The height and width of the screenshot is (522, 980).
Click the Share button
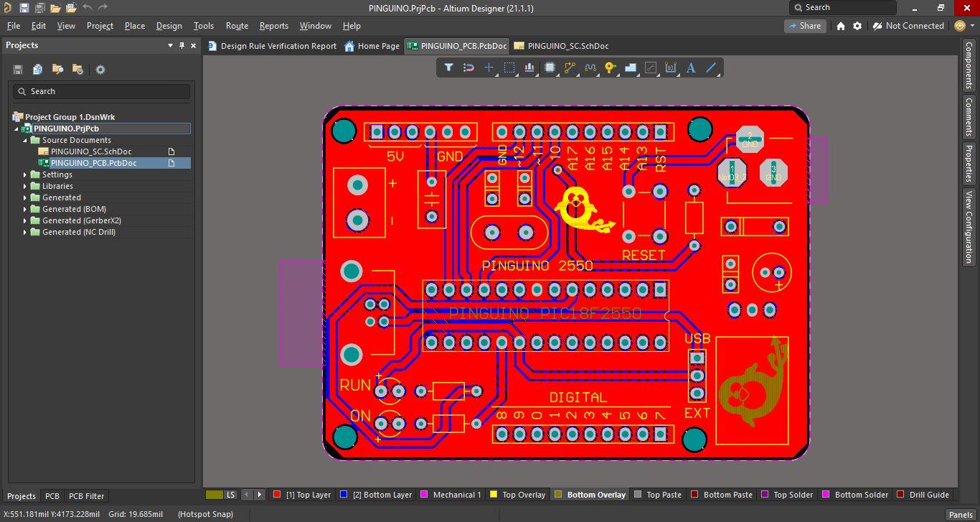(x=804, y=26)
